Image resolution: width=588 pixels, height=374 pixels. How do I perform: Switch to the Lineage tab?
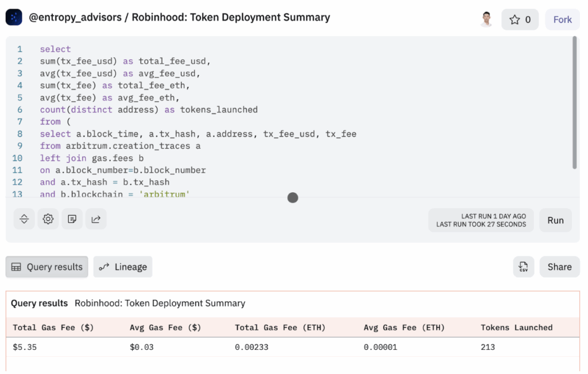pyautogui.click(x=123, y=267)
